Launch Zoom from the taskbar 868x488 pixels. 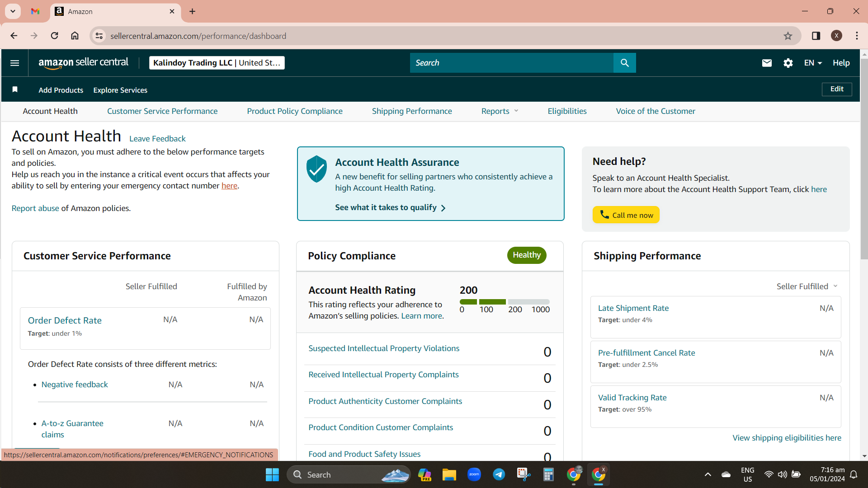tap(474, 474)
